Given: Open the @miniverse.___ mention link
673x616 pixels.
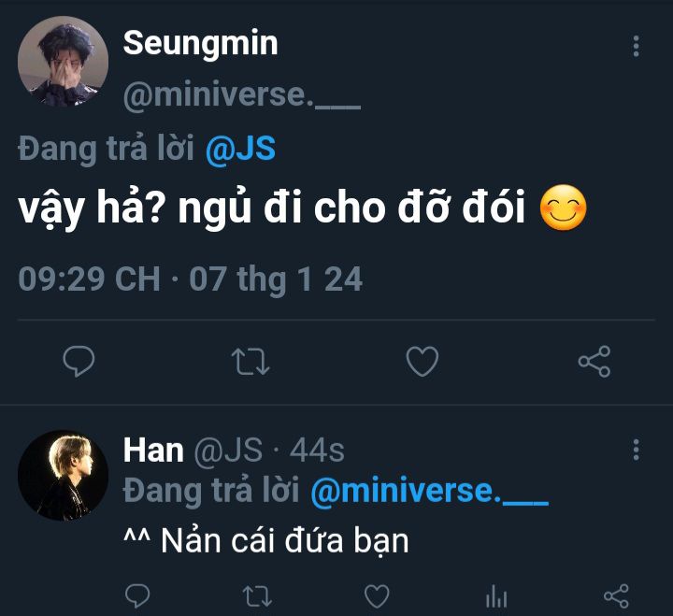Looking at the screenshot, I should [x=428, y=492].
